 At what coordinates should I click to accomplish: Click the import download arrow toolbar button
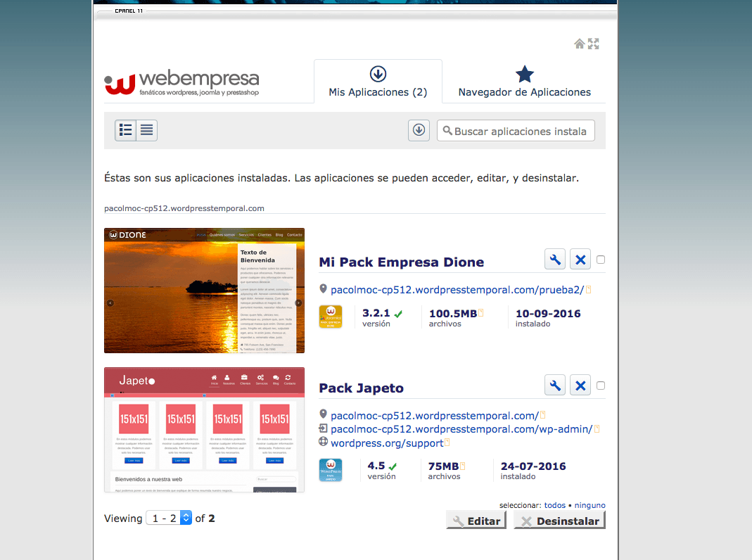(x=419, y=130)
